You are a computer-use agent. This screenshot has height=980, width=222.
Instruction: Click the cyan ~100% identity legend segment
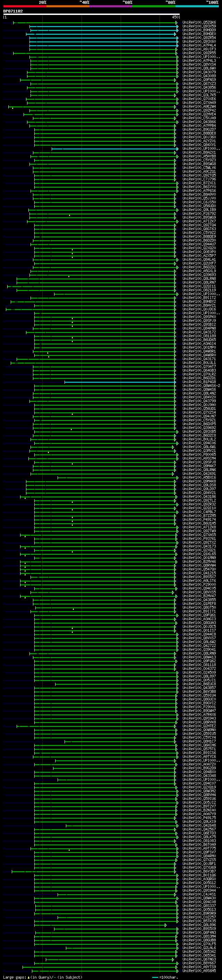(x=197, y=6)
